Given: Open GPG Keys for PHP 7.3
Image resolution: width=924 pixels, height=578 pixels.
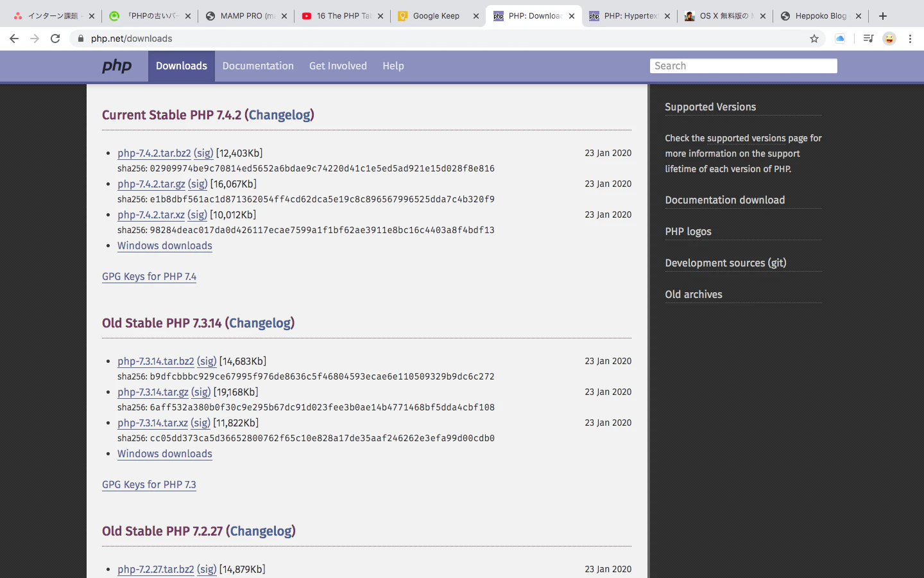Looking at the screenshot, I should coord(149,485).
